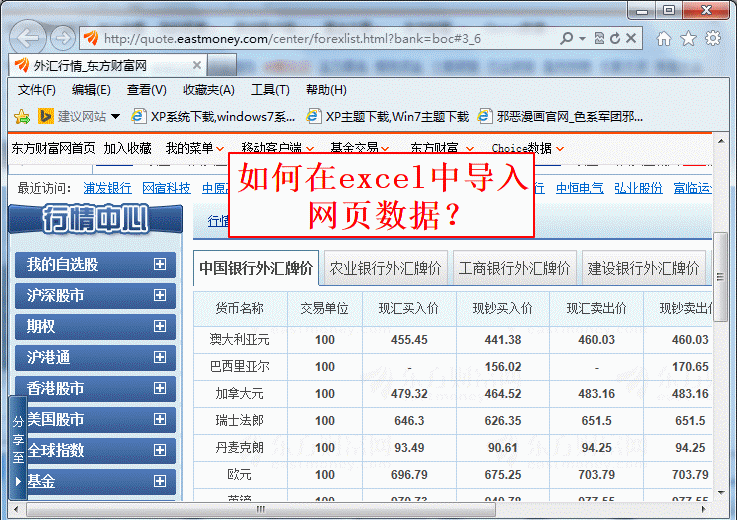This screenshot has width=740, height=520.
Task: Click the browser Forward arrow button
Action: coord(63,38)
